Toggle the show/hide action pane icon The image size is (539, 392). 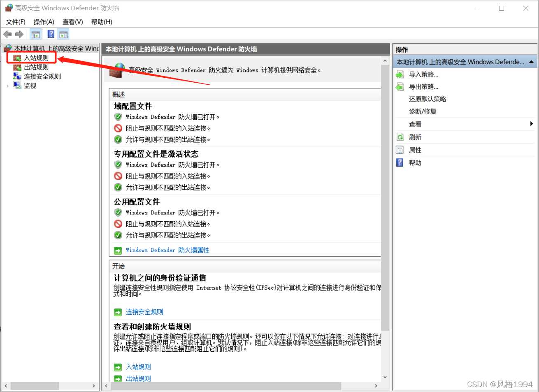coord(63,35)
